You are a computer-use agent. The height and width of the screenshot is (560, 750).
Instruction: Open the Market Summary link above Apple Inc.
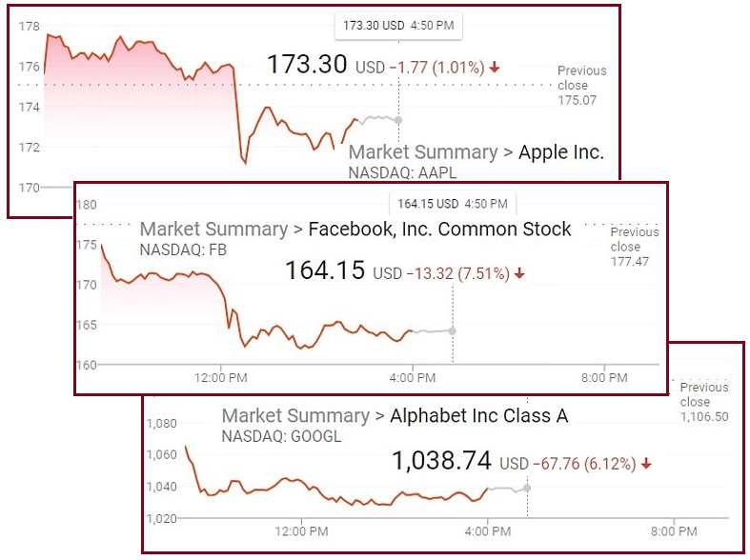coord(423,152)
